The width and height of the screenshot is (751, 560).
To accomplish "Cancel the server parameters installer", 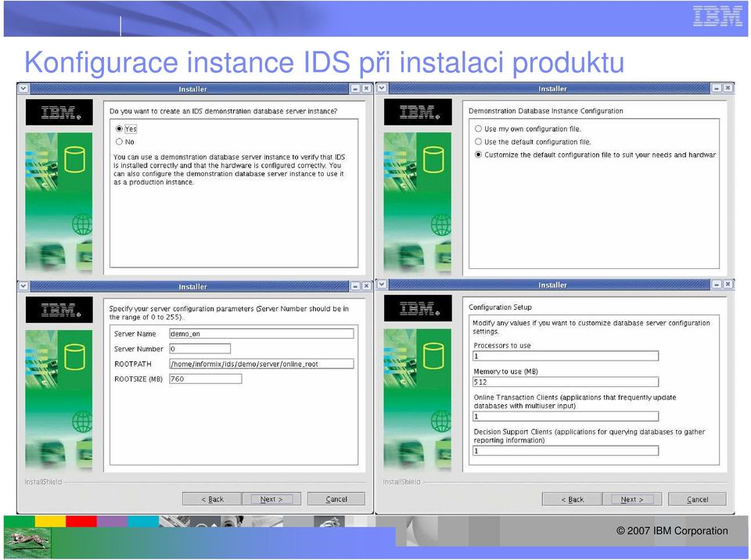I will 336,499.
